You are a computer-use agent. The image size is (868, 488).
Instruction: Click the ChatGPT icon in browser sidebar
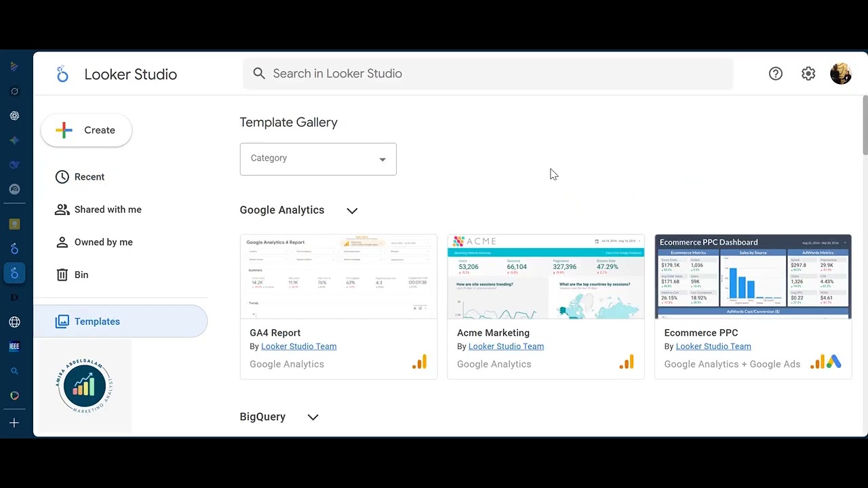pyautogui.click(x=14, y=116)
